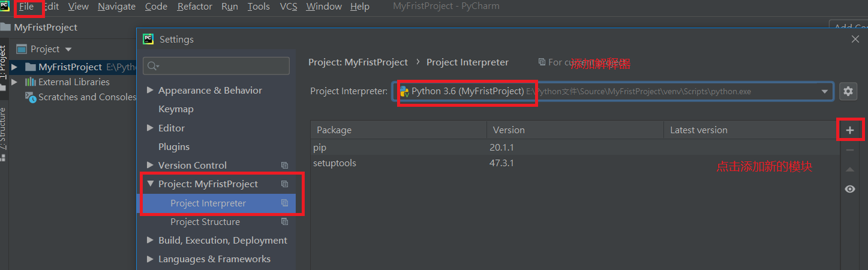The width and height of the screenshot is (868, 270).
Task: Click the plus icon to add package
Action: point(849,130)
